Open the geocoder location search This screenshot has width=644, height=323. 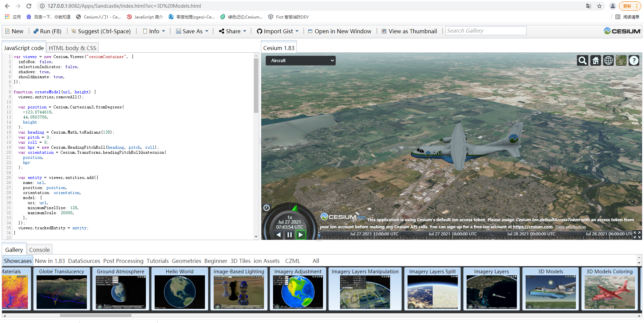(583, 60)
